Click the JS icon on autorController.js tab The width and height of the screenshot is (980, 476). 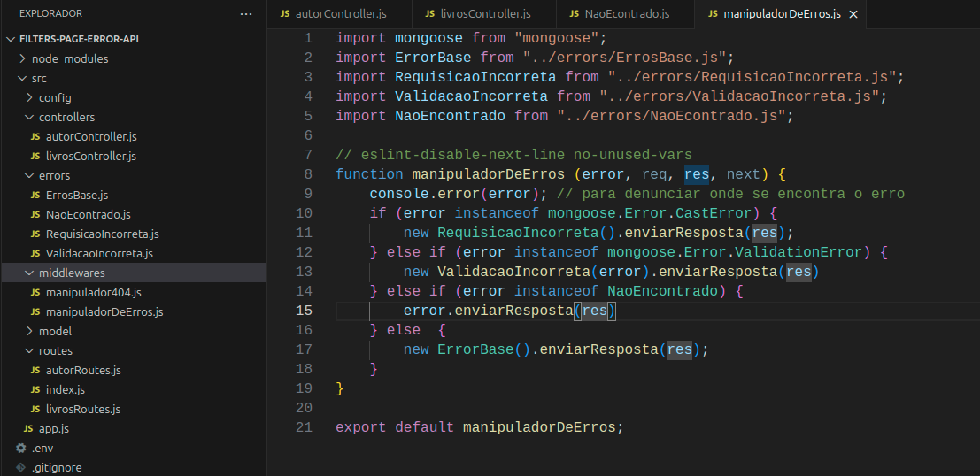point(285,14)
